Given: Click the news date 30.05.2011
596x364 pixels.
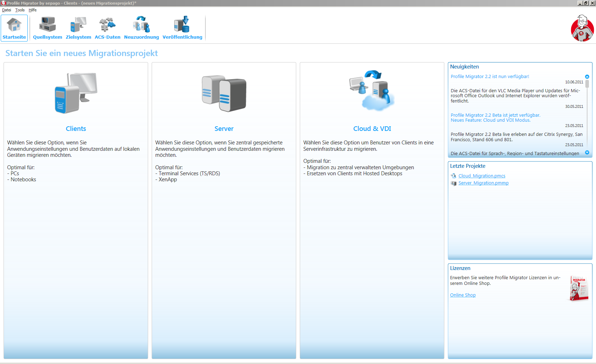Looking at the screenshot, I should pyautogui.click(x=574, y=106).
